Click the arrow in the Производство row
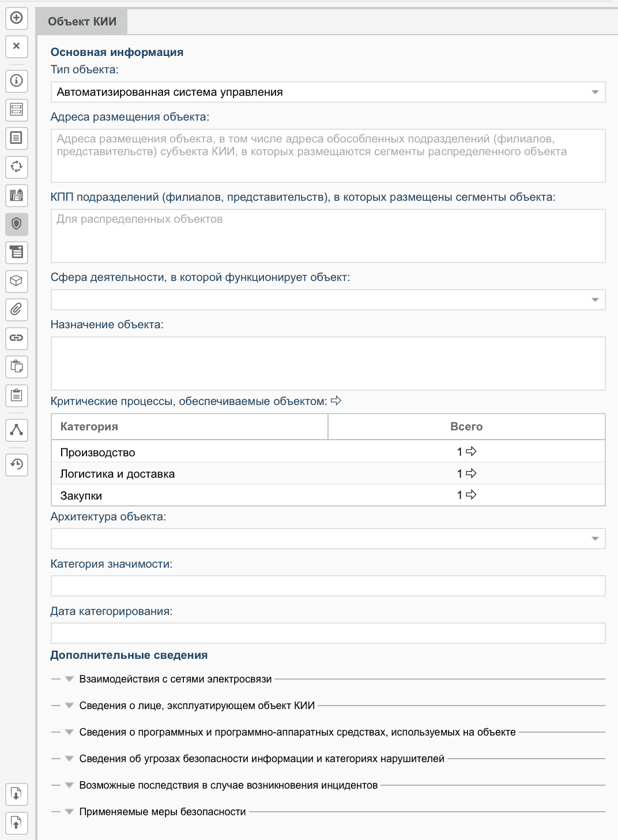618x840 pixels. 471,452
